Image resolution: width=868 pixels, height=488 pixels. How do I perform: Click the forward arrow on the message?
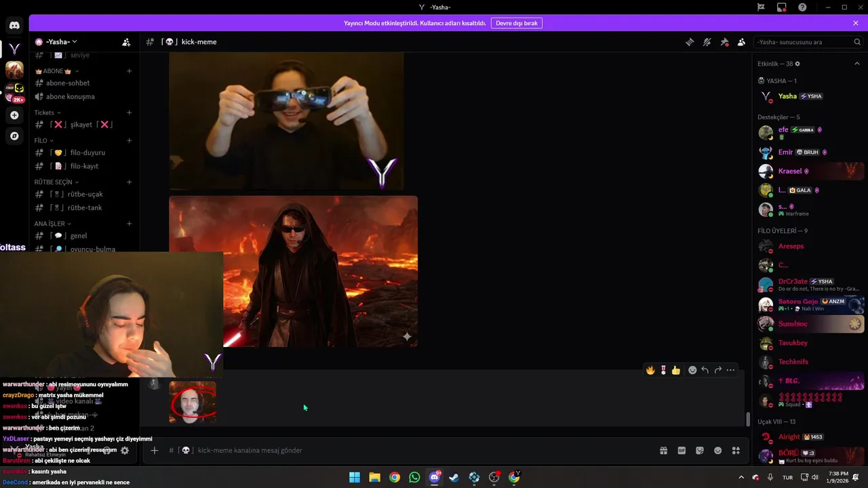tap(717, 370)
